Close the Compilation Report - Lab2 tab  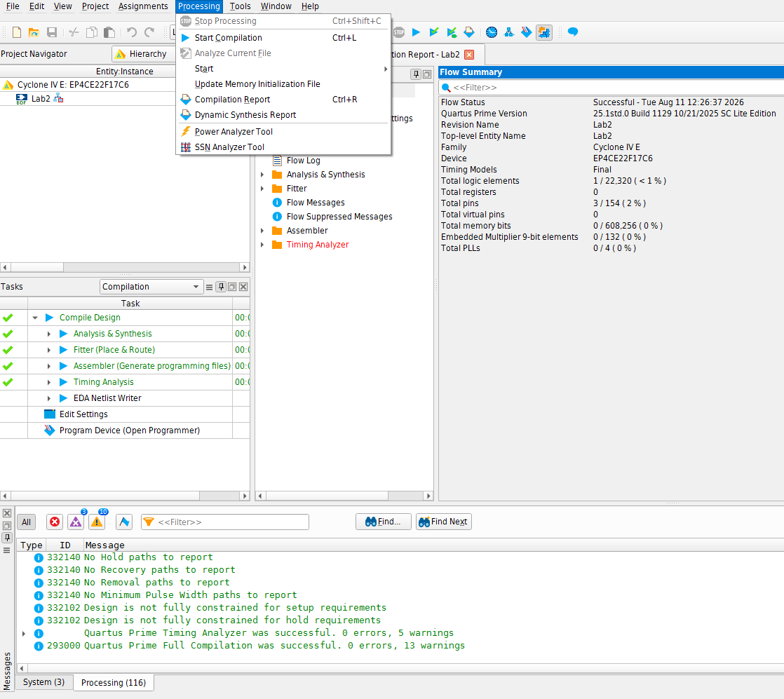click(469, 55)
